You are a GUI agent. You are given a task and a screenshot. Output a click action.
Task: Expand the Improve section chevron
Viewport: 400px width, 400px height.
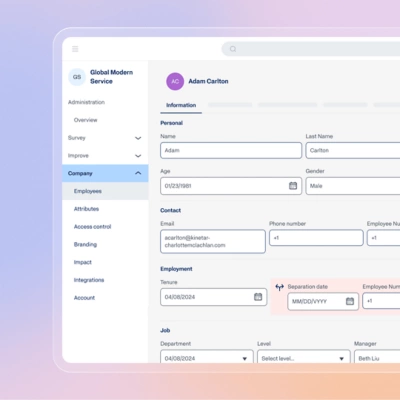click(138, 156)
